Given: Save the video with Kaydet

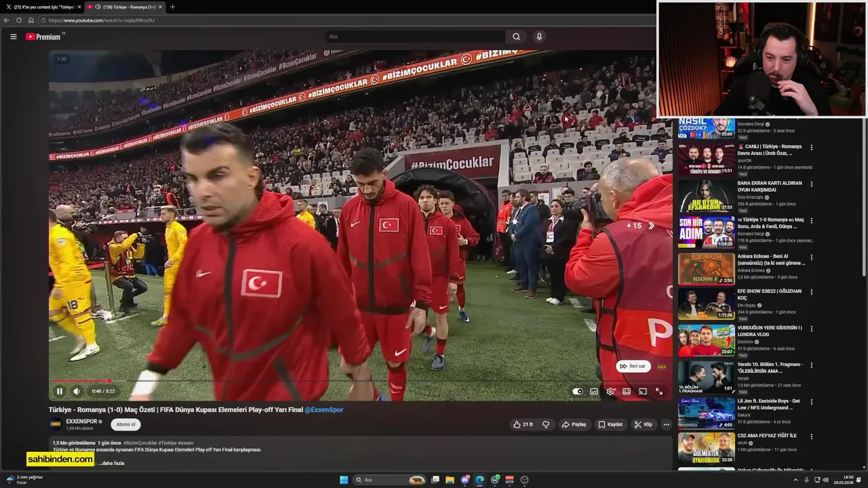Looking at the screenshot, I should [610, 424].
